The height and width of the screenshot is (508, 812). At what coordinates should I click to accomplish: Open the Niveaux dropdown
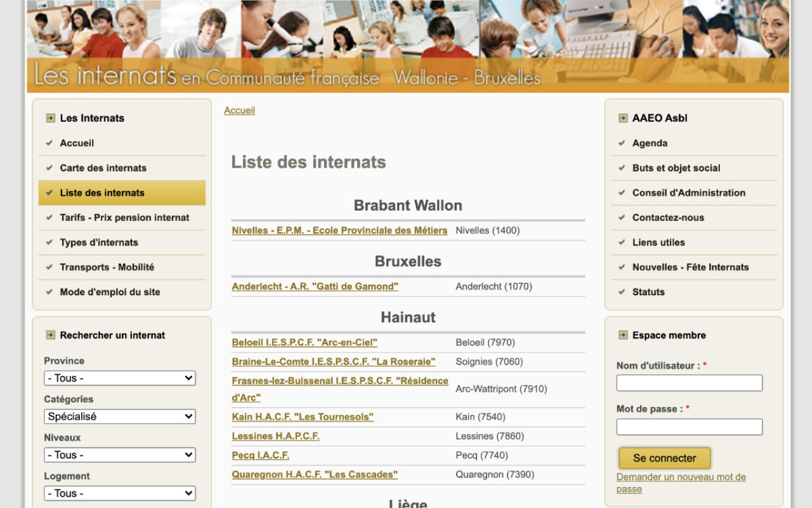[119, 455]
